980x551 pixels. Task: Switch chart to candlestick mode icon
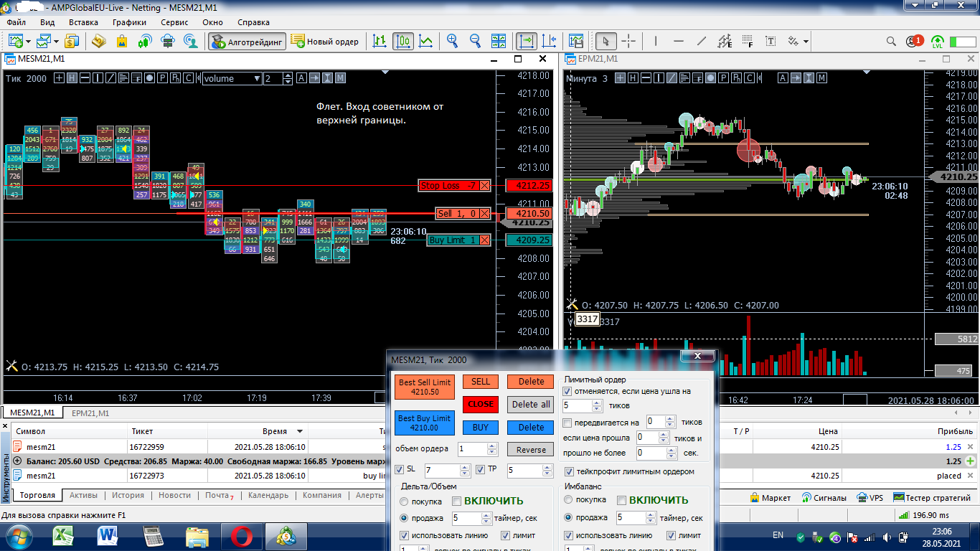click(403, 42)
